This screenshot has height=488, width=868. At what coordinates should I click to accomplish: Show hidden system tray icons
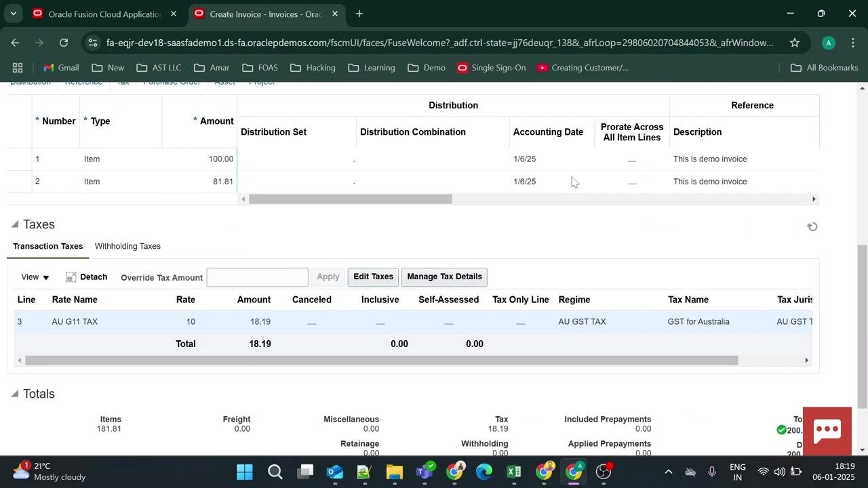click(x=668, y=472)
